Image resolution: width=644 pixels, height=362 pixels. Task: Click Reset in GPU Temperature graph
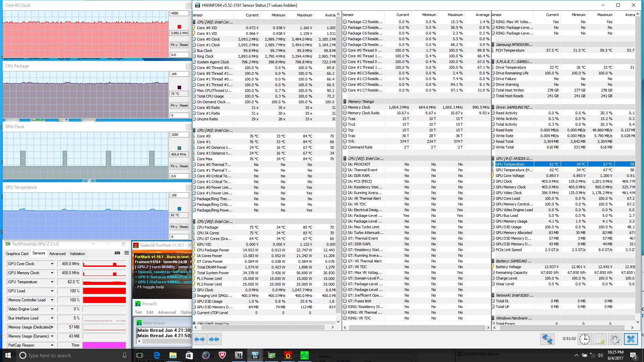[184, 227]
